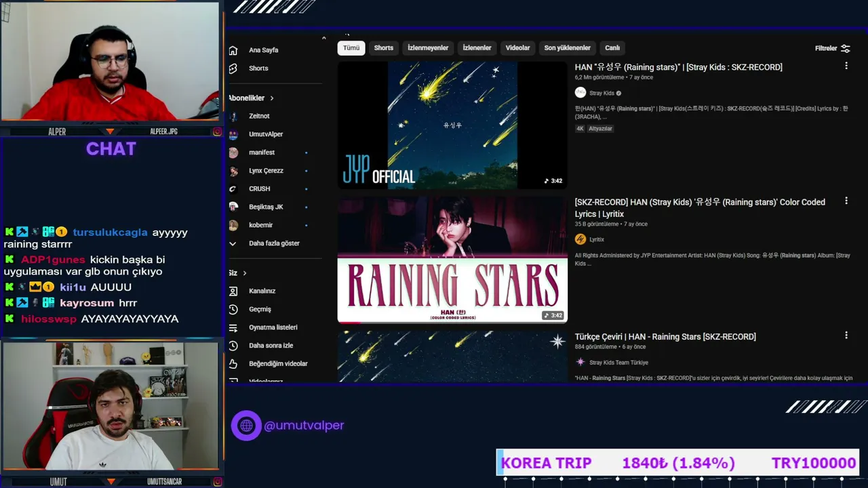Switch to the İzlenenler chip

coord(477,48)
